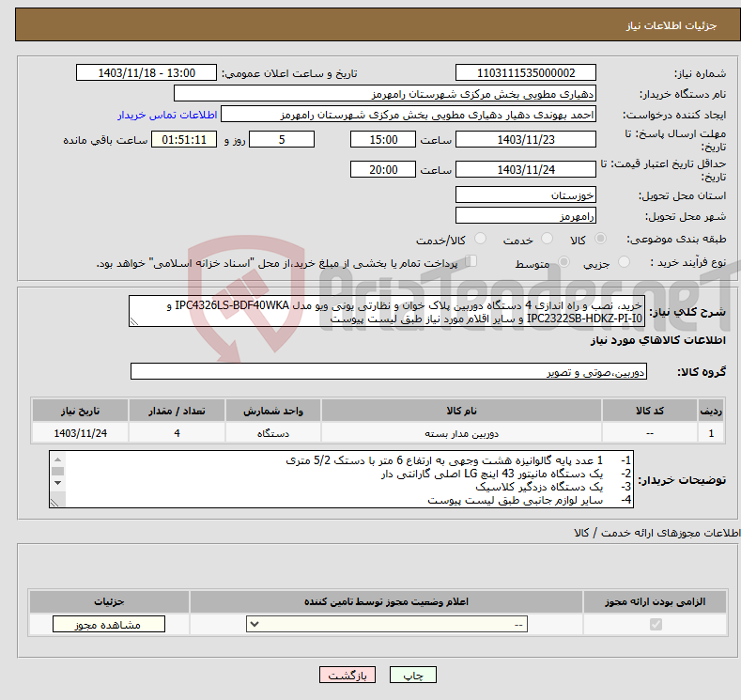Click the province field خوزستان
Viewport: 741px width, 700px height.
526,194
